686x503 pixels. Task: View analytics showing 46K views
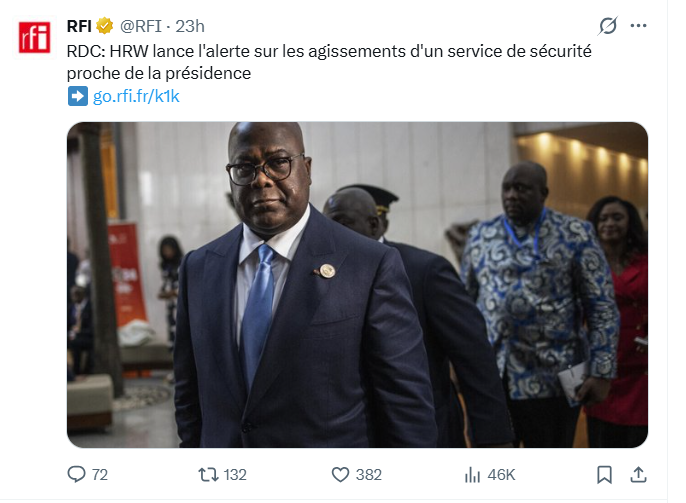pyautogui.click(x=490, y=475)
